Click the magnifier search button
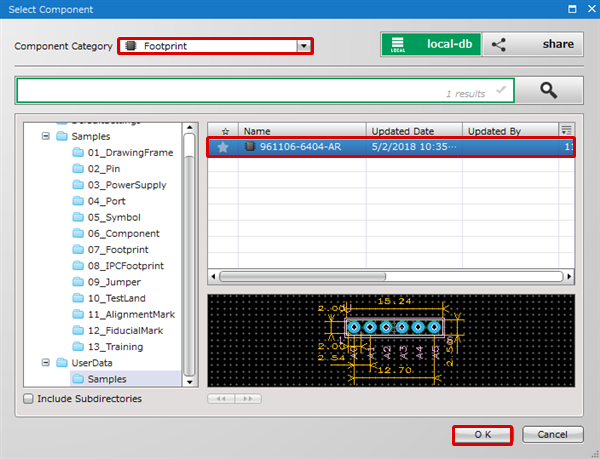 pyautogui.click(x=548, y=90)
